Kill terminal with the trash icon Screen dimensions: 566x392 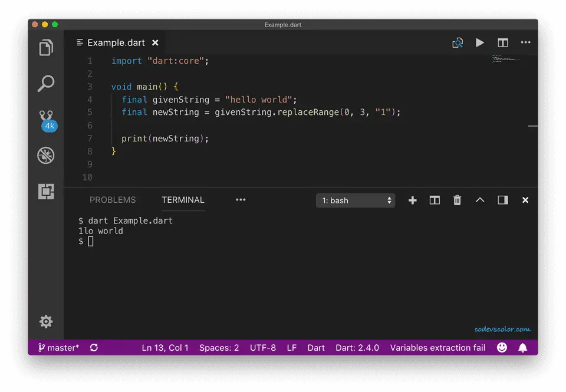[x=457, y=200]
